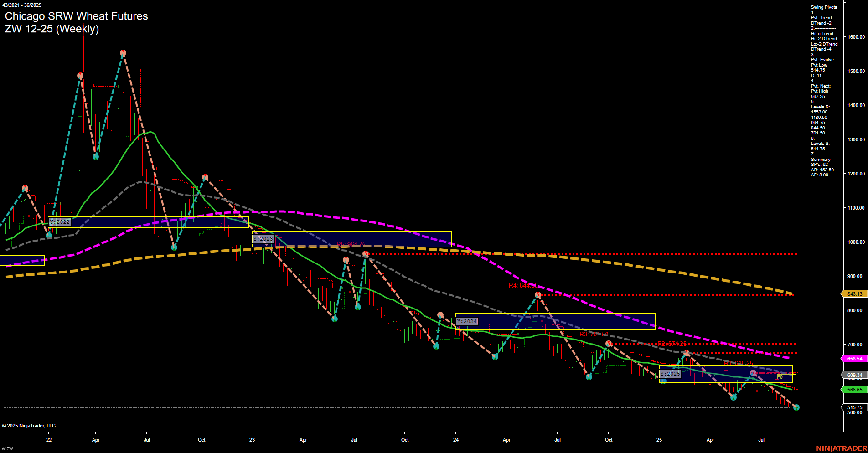
Task: Click the red pivot circle at R4 844.50 peak
Action: (x=537, y=294)
